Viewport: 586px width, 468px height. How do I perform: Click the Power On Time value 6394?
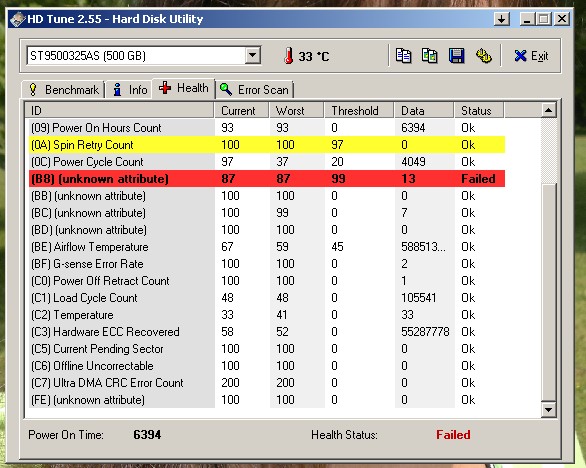coord(147,435)
